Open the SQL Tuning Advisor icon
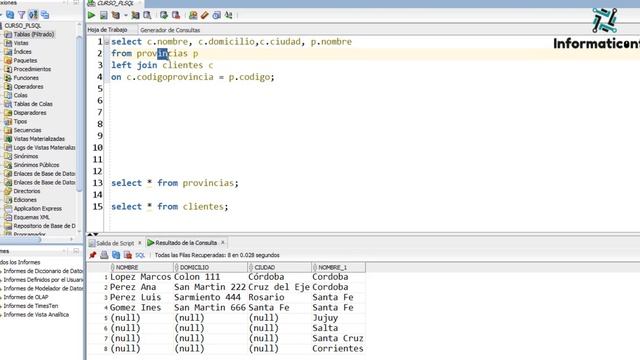 147,16
